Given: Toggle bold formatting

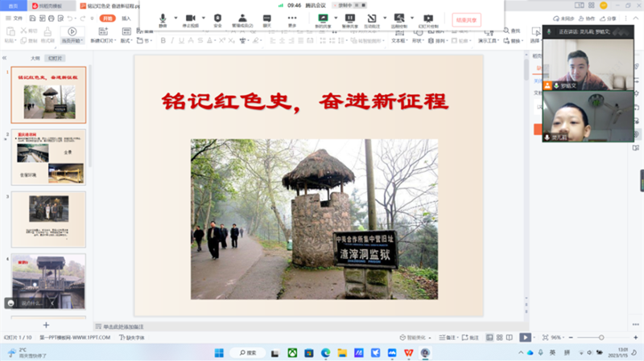Looking at the screenshot, I should [163, 41].
